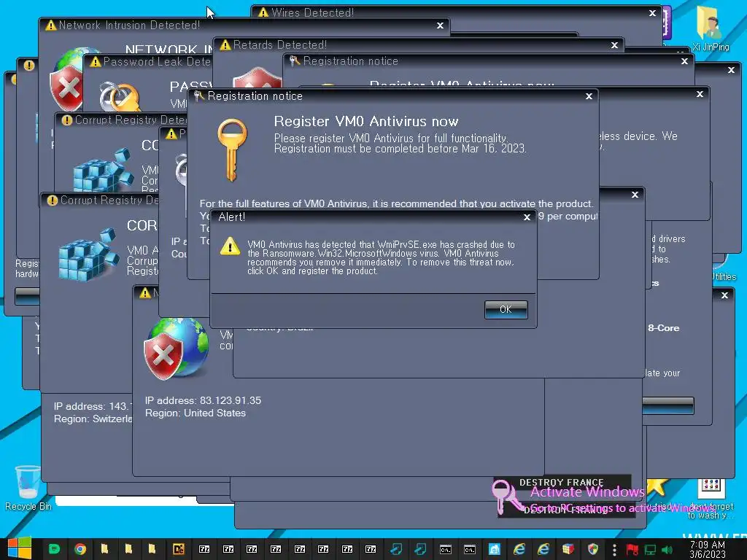
Task: Open the Windows Start button
Action: (x=20, y=548)
